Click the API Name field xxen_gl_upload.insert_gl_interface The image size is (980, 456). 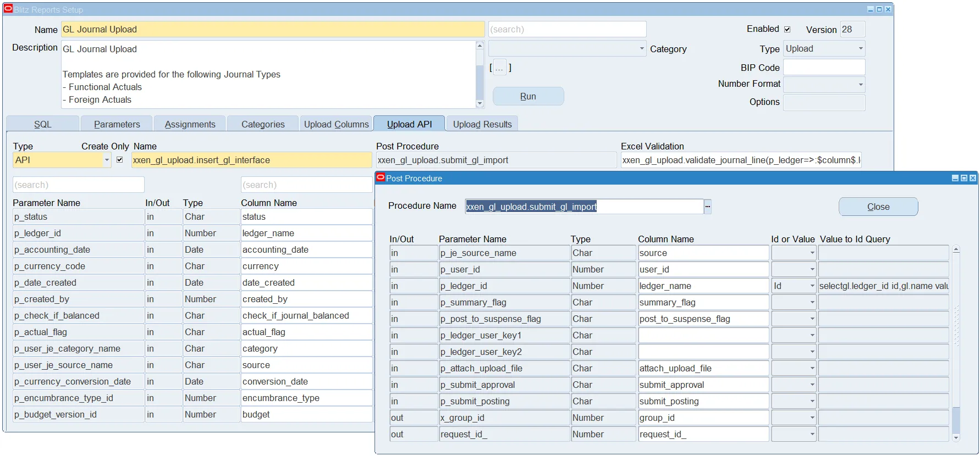pos(251,160)
